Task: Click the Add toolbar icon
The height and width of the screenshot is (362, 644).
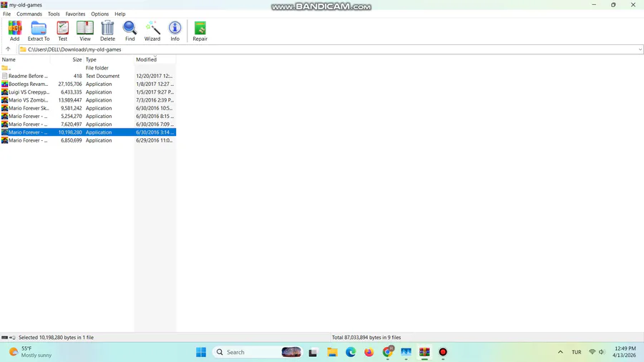Action: (15, 31)
